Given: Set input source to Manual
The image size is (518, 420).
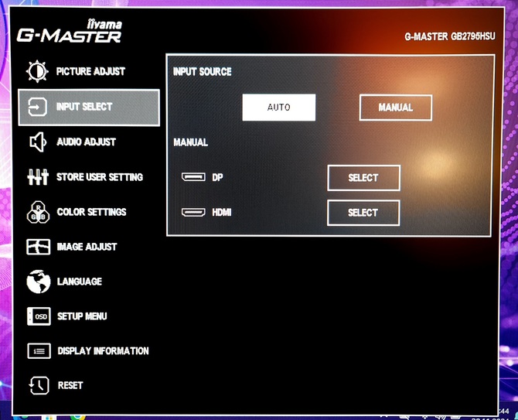Looking at the screenshot, I should 395,108.
